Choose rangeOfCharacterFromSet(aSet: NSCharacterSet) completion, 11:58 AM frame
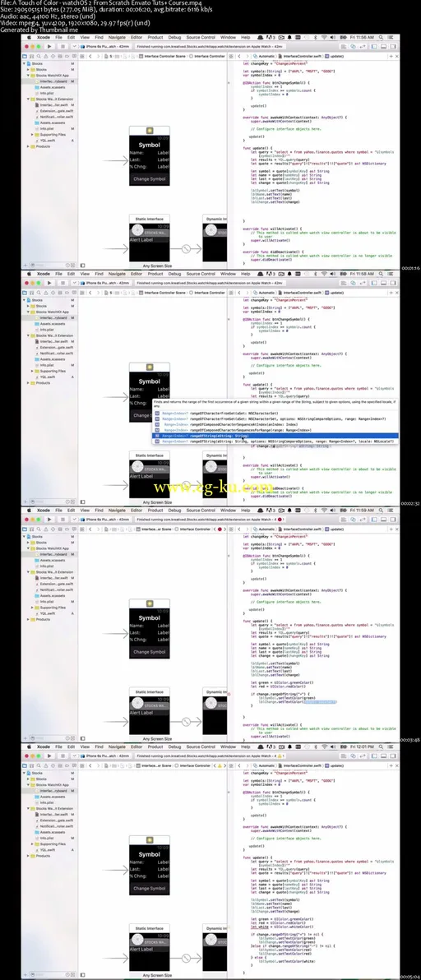This screenshot has height=980, width=421. (275, 413)
